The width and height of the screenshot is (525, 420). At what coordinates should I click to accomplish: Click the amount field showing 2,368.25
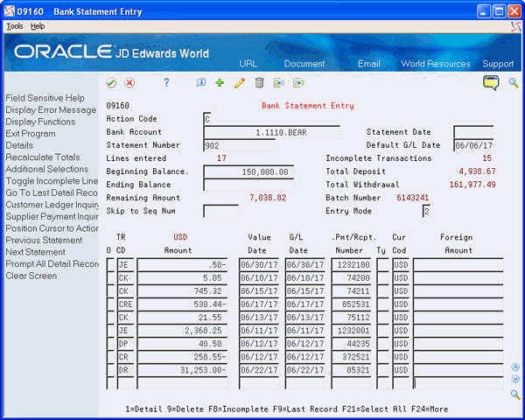click(x=182, y=331)
